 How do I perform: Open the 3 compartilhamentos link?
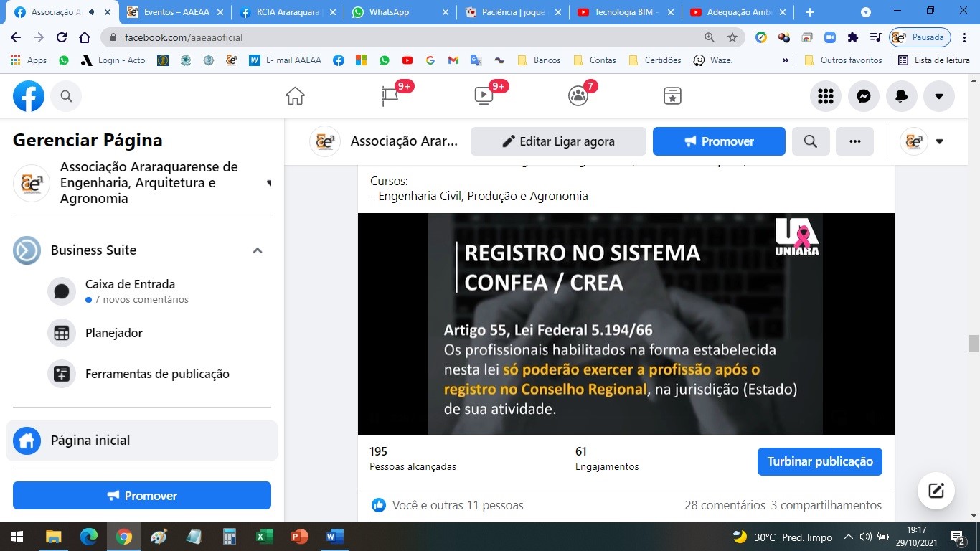click(826, 505)
